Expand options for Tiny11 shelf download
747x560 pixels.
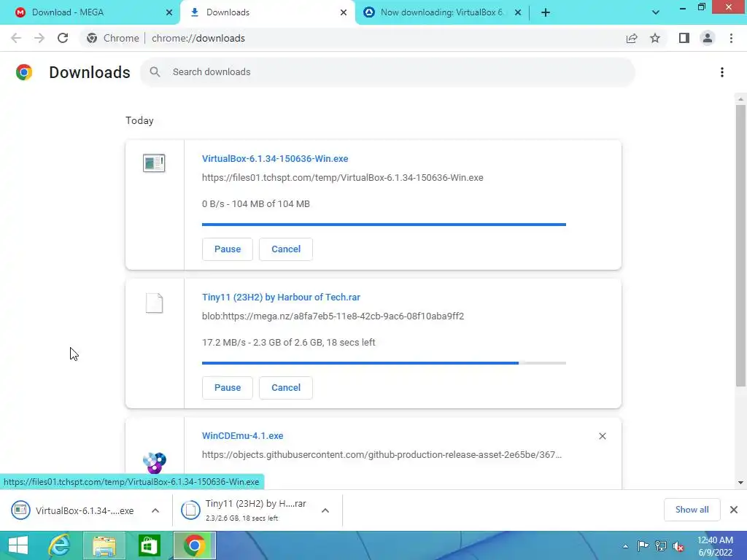click(325, 510)
